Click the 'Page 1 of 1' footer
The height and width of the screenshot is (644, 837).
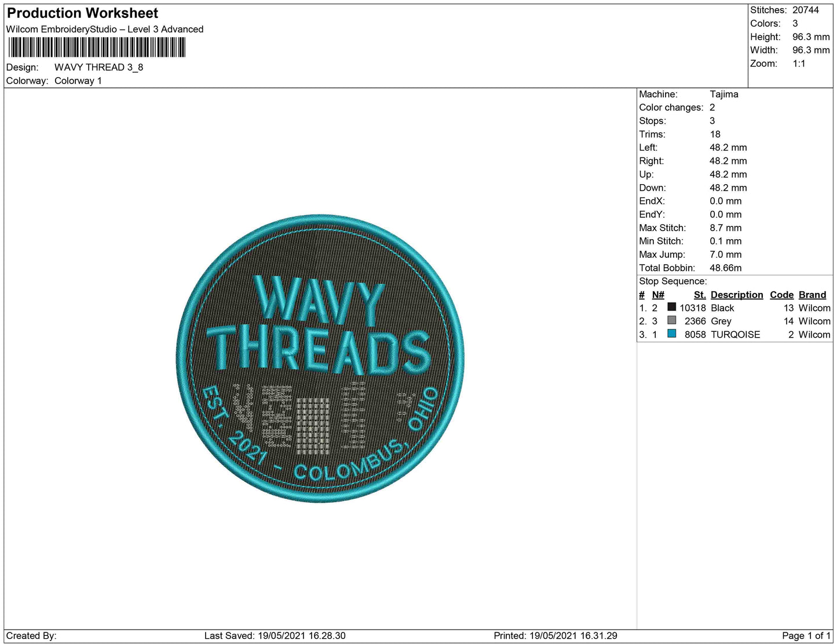pyautogui.click(x=806, y=636)
